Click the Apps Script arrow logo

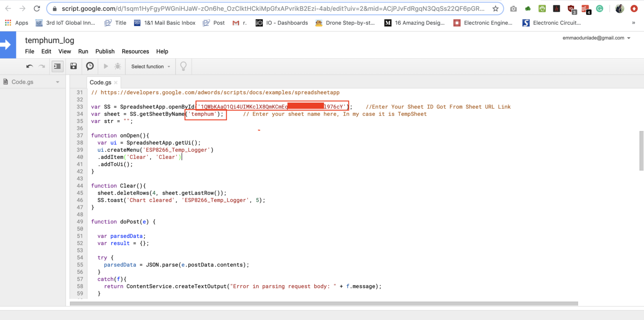(x=8, y=45)
